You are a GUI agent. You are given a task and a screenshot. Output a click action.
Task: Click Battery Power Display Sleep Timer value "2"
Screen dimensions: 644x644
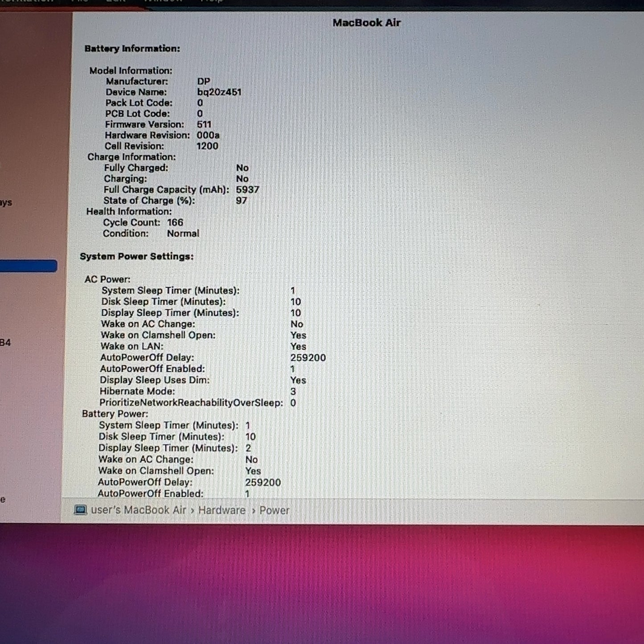pyautogui.click(x=248, y=448)
